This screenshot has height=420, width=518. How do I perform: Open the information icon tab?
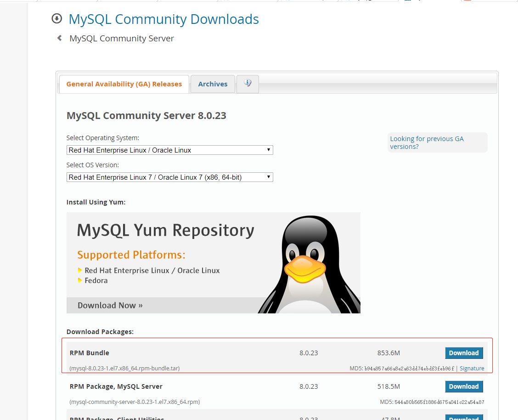click(248, 84)
